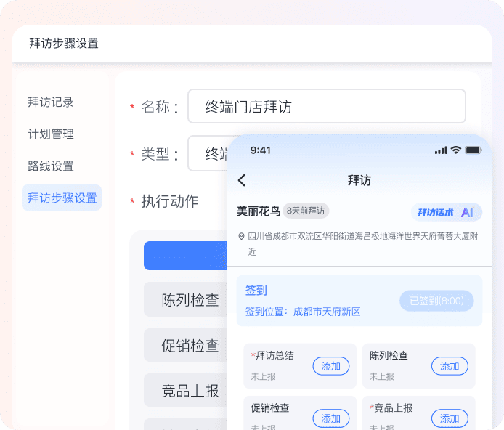The width and height of the screenshot is (504, 430).
Task: Click the 名称 input field
Action: (326, 107)
